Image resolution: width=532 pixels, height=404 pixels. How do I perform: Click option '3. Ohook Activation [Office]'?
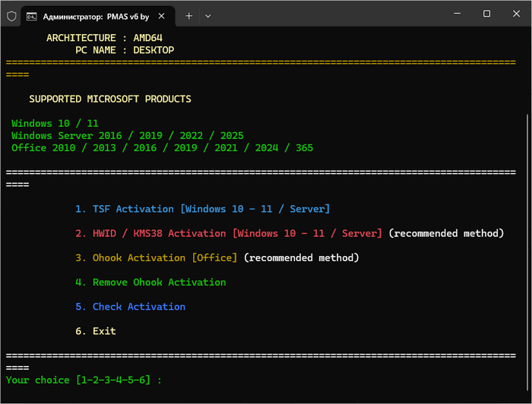point(156,257)
